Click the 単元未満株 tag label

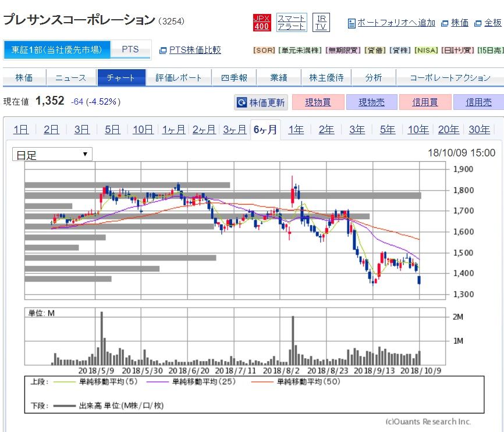click(x=300, y=51)
